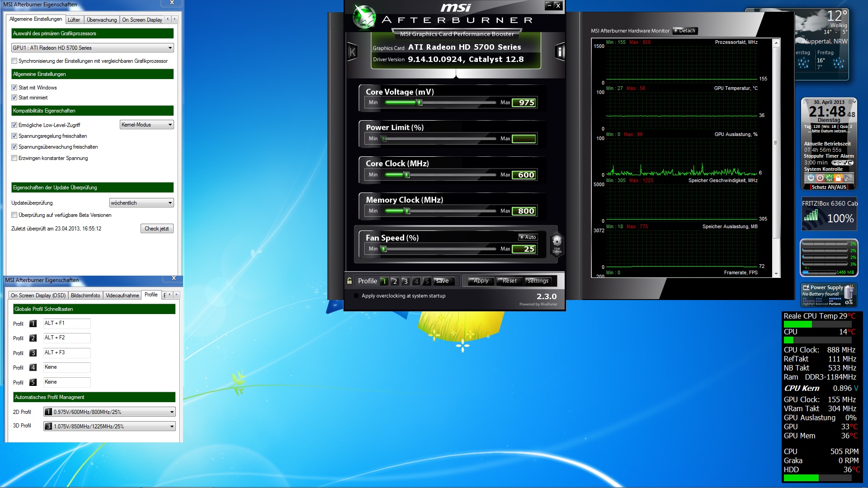The image size is (868, 488).
Task: Detach the hardware monitor panel
Action: point(685,31)
